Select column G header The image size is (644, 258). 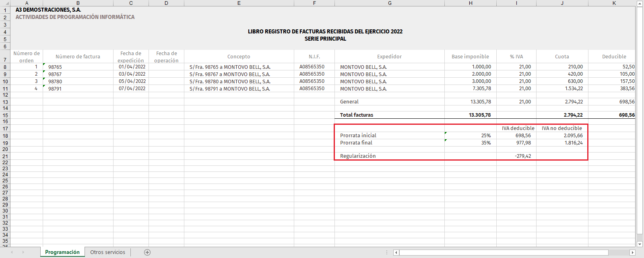pyautogui.click(x=390, y=3)
